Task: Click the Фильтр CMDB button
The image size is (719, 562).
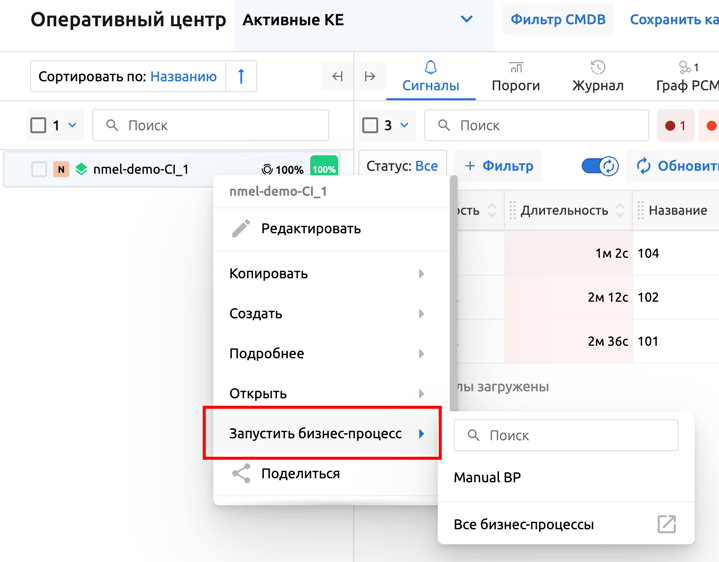Action: (x=558, y=20)
